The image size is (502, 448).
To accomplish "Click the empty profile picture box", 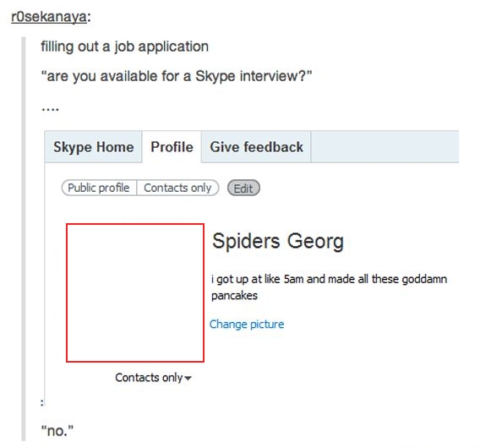I will [x=135, y=292].
